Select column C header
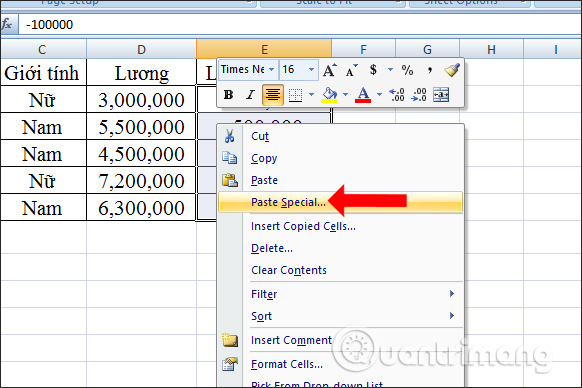Image resolution: width=582 pixels, height=388 pixels. tap(43, 49)
